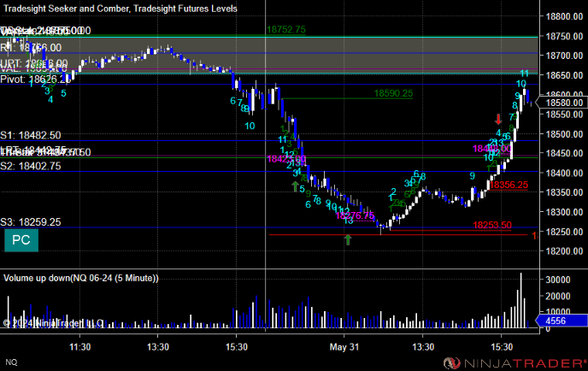Click the 18200.00 price axis label
Viewport: 588px width, 371px height.
point(564,251)
